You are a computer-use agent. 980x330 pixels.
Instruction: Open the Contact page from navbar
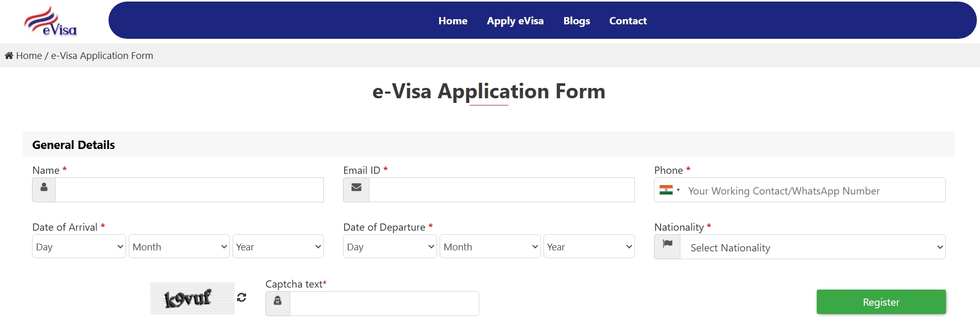pyautogui.click(x=628, y=21)
